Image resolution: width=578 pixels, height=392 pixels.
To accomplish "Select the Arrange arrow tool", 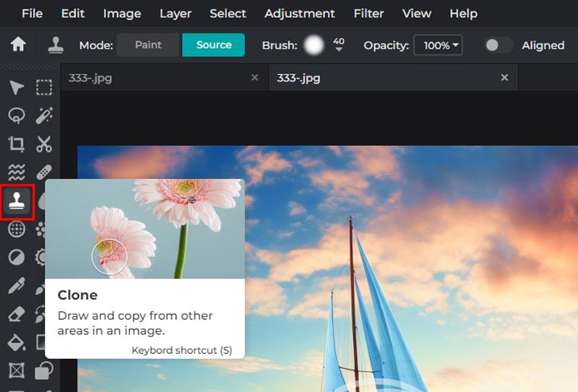I will [x=17, y=87].
